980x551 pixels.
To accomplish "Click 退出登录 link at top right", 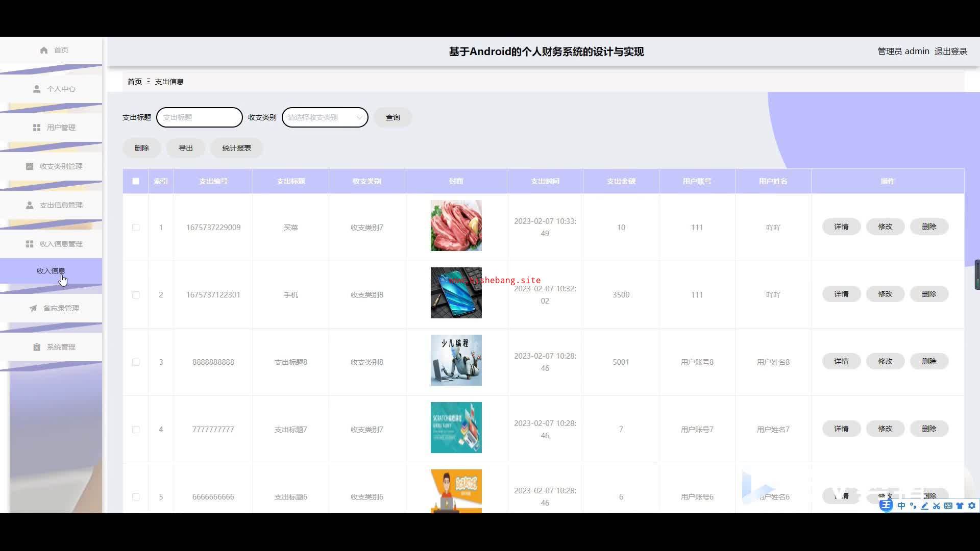I will 950,52.
